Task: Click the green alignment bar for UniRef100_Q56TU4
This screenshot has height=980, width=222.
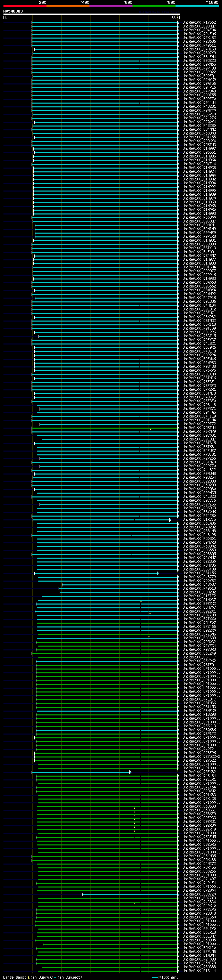Action: click(x=105, y=428)
